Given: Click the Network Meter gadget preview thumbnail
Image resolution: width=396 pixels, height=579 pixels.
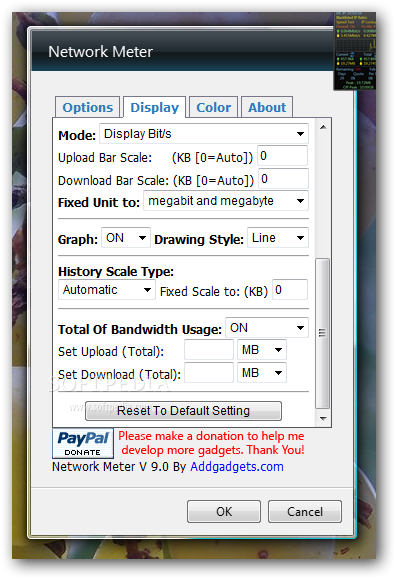Looking at the screenshot, I should tap(355, 51).
